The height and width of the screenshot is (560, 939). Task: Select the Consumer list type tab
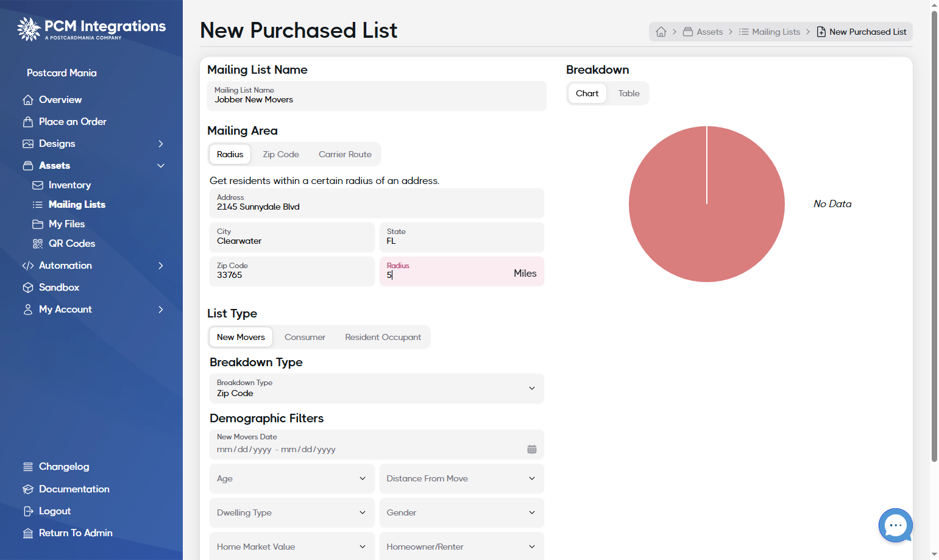coord(305,337)
